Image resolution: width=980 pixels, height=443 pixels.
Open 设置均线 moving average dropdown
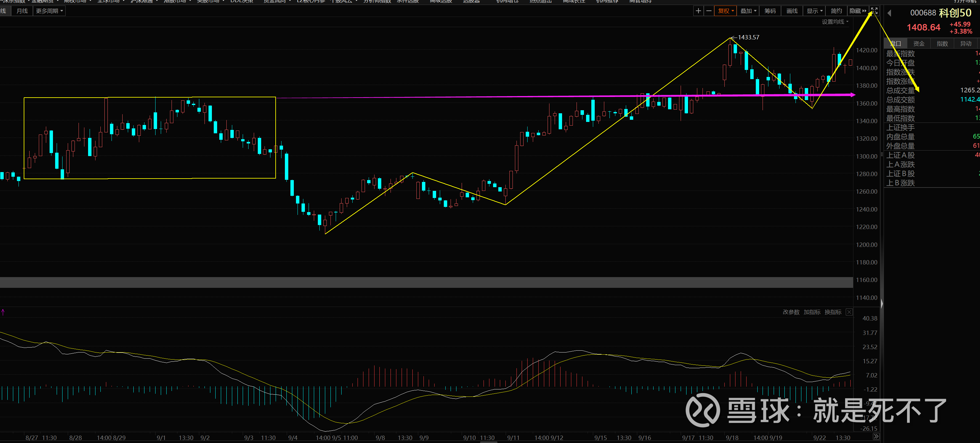pyautogui.click(x=835, y=22)
